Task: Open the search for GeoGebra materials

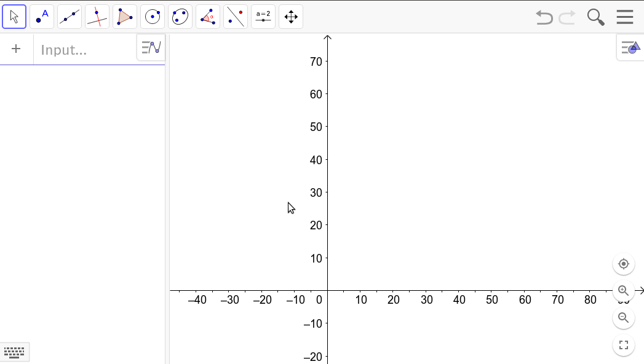Action: (x=595, y=17)
